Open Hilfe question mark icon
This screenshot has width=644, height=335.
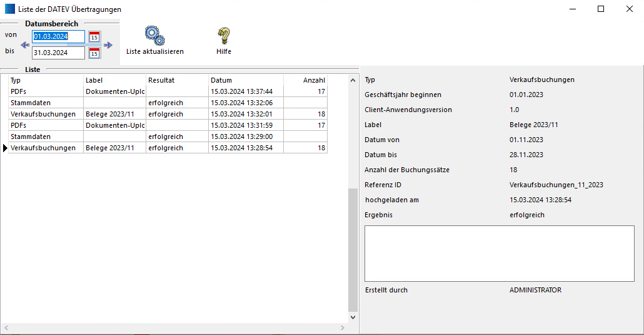[223, 35]
